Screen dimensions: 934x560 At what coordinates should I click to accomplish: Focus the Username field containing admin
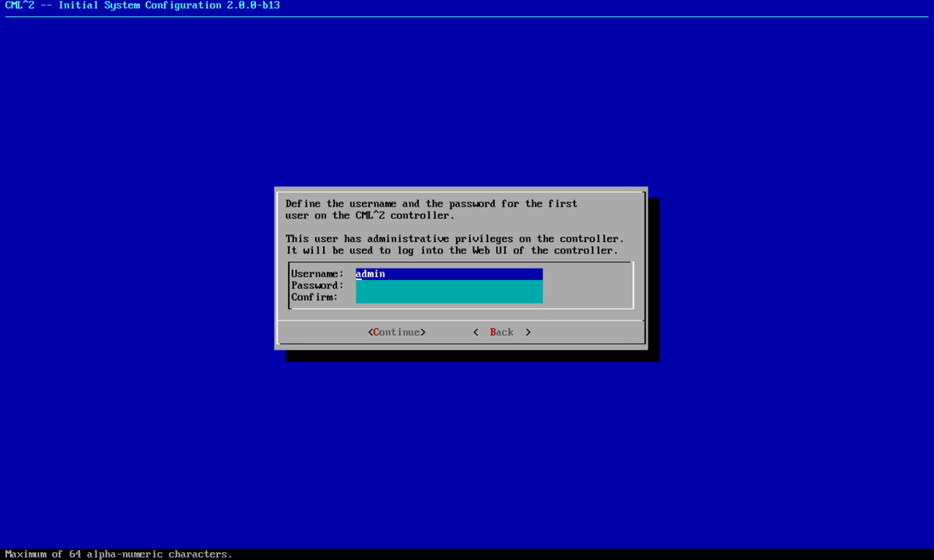click(x=449, y=274)
